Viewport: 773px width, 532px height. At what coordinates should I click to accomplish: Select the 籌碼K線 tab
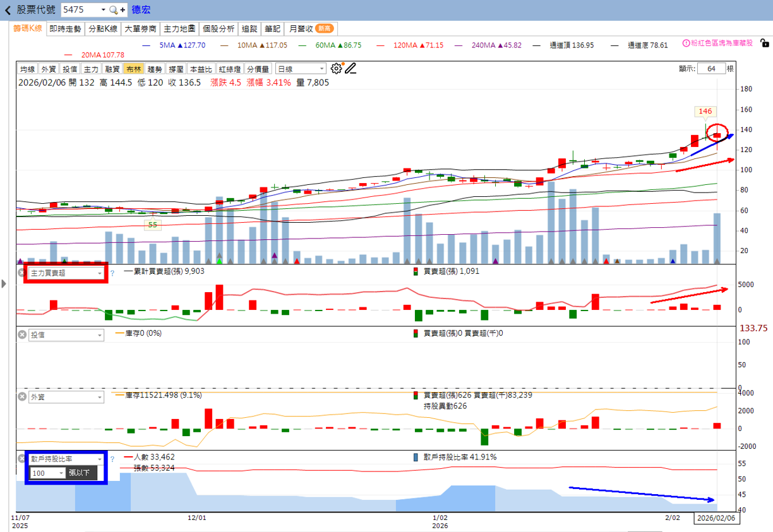pos(28,28)
